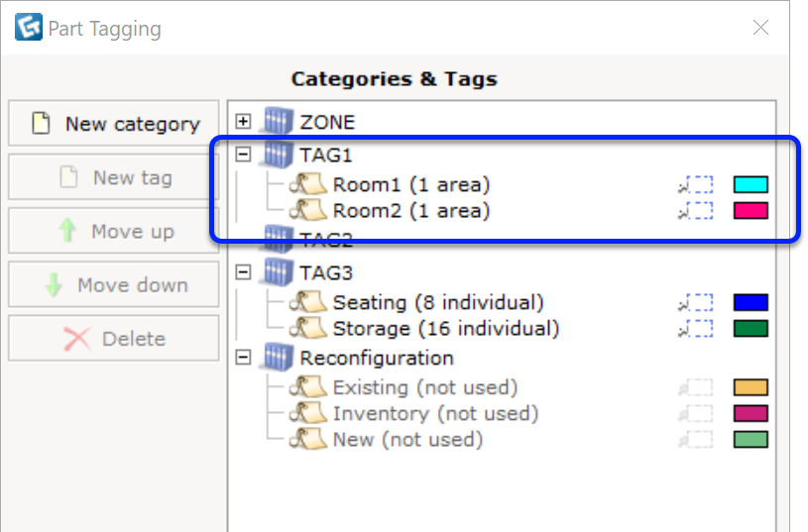This screenshot has height=532, width=808.
Task: Toggle Seating dashed selection icon
Action: pos(696,303)
